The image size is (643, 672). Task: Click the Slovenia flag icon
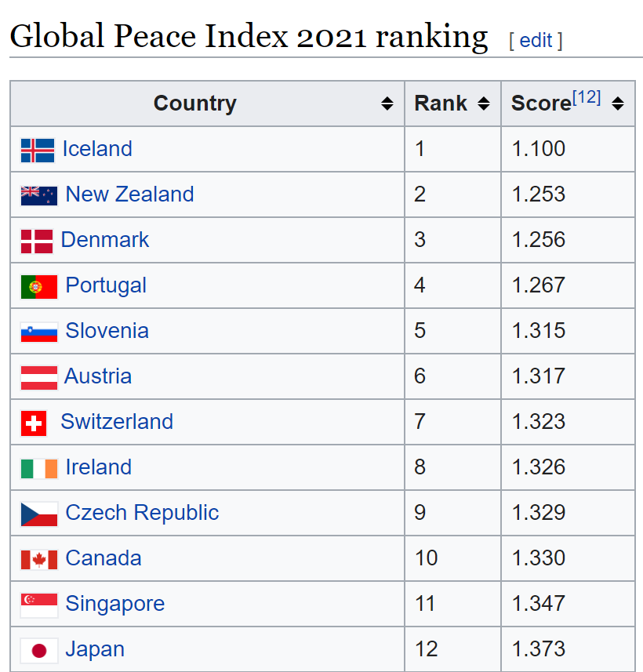tap(39, 332)
